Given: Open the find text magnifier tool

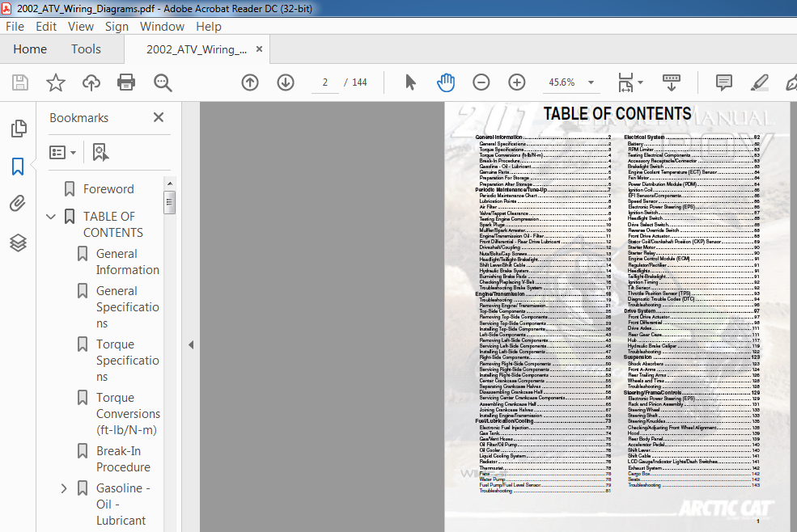Looking at the screenshot, I should 163,82.
